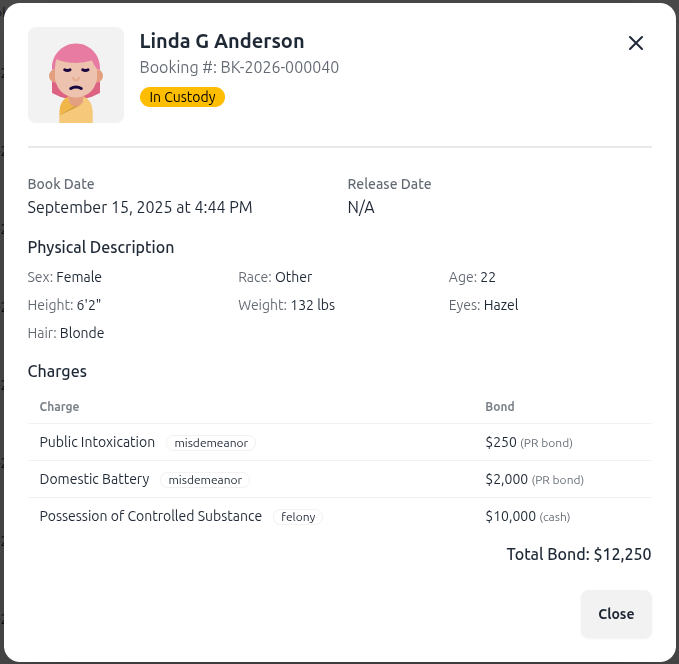This screenshot has height=664, width=679.
Task: Click the In Custody status badge
Action: (182, 97)
